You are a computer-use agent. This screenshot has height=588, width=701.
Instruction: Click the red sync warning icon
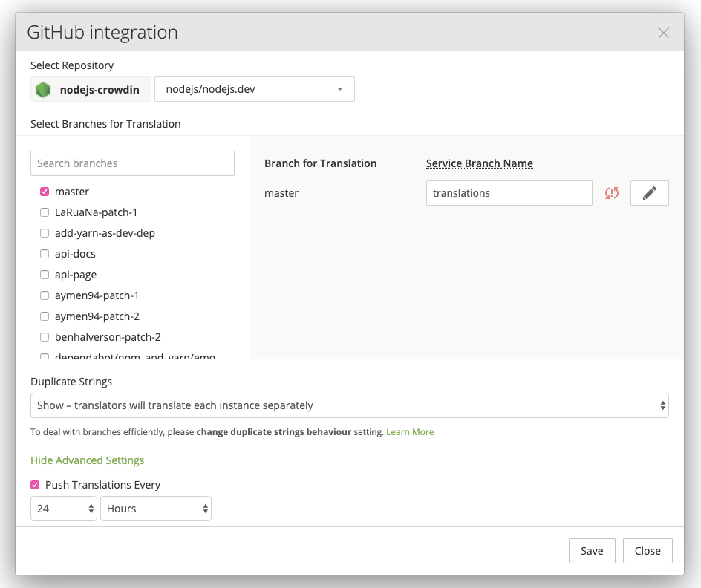pos(612,193)
